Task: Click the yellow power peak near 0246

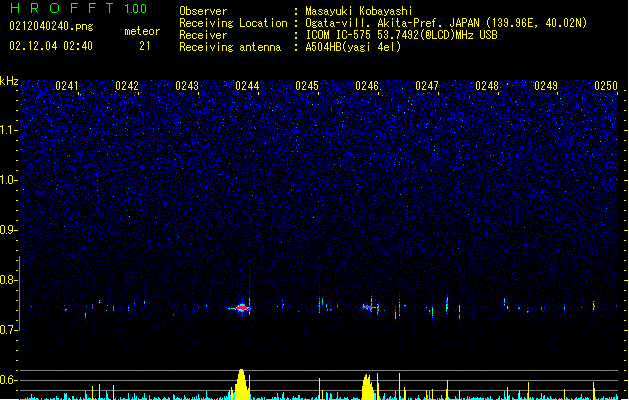Action: click(367, 387)
